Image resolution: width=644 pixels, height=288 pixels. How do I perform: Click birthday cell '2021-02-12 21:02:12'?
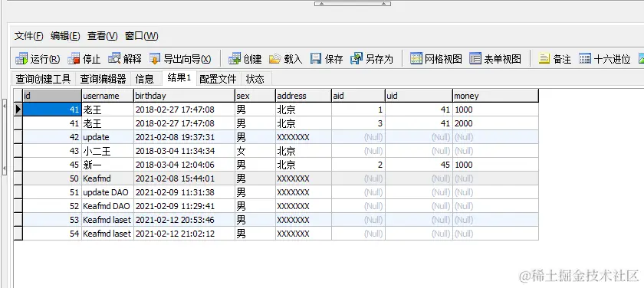point(184,234)
